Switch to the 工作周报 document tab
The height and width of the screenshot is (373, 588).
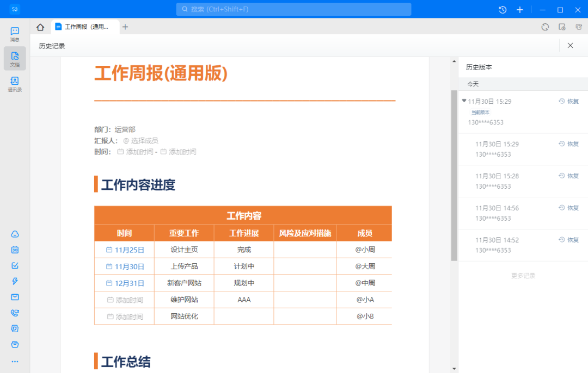[x=85, y=27]
